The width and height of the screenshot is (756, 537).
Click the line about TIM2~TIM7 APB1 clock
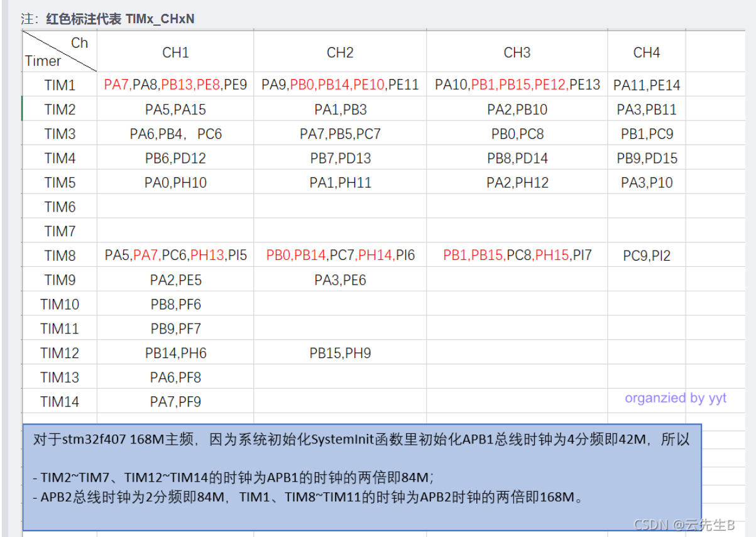[x=233, y=478]
